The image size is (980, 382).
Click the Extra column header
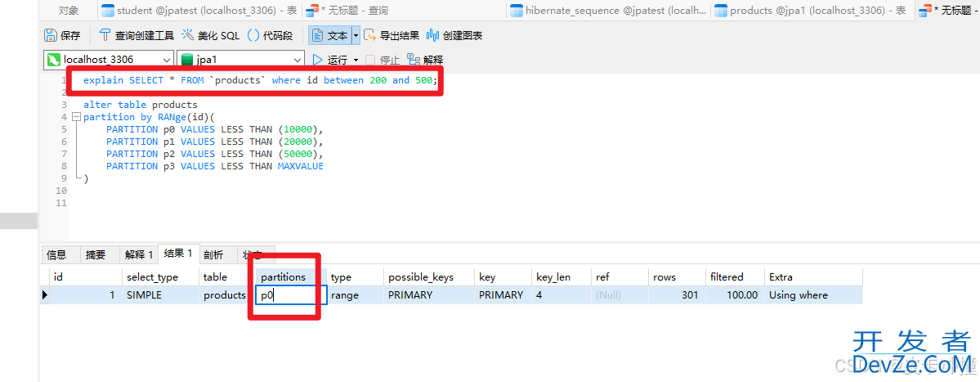pyautogui.click(x=813, y=277)
